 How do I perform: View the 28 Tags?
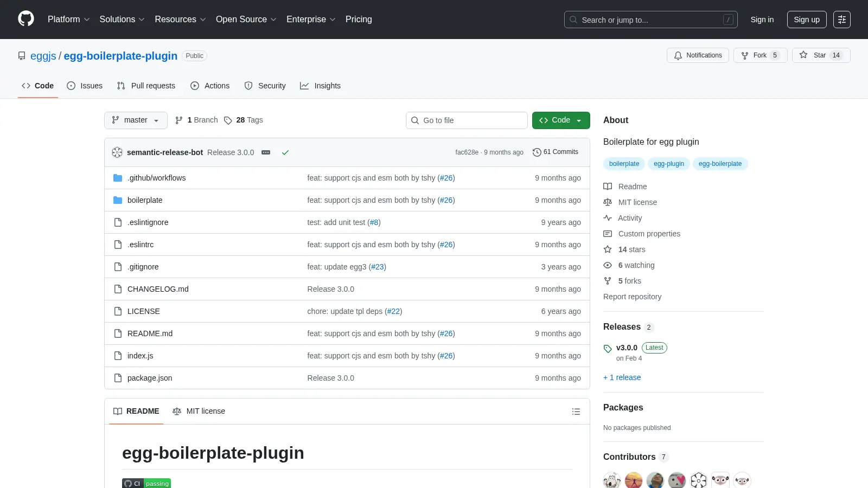tap(243, 120)
